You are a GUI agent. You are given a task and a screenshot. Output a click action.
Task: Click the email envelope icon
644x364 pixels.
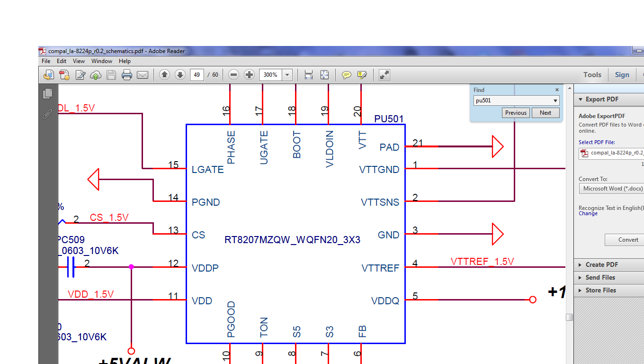tap(143, 75)
